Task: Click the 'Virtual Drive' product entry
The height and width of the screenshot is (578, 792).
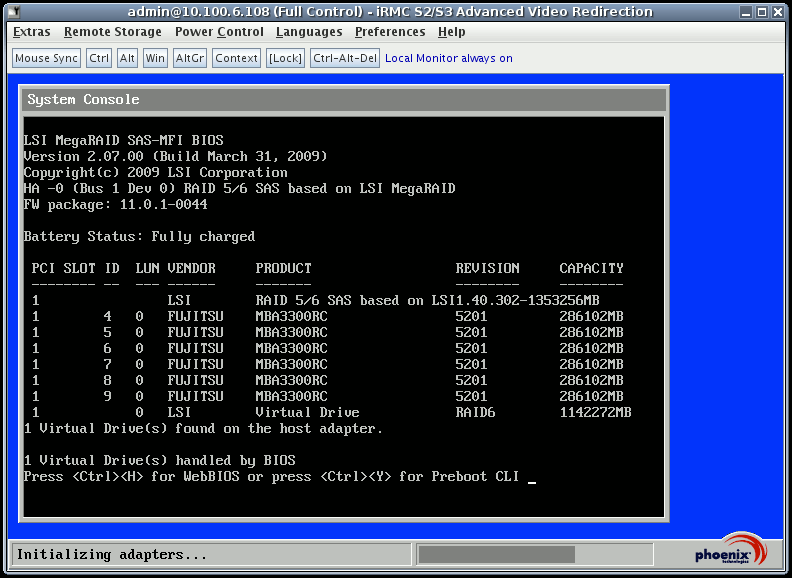Action: pos(307,412)
